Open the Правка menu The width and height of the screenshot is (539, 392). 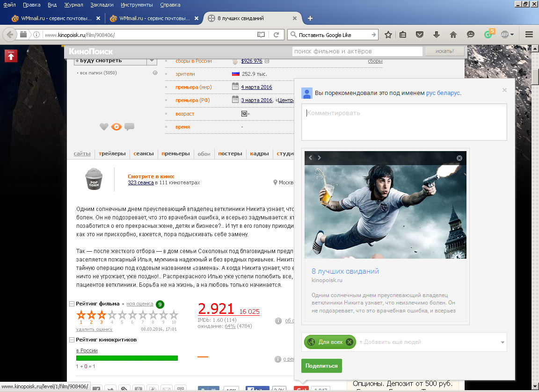32,5
